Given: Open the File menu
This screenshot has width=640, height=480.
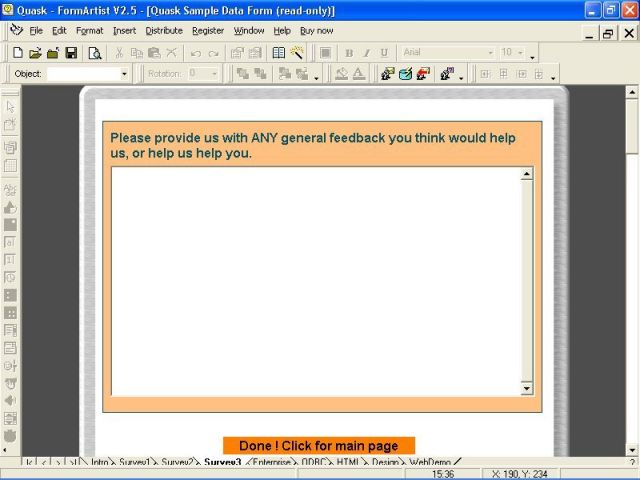Looking at the screenshot, I should click(x=36, y=31).
